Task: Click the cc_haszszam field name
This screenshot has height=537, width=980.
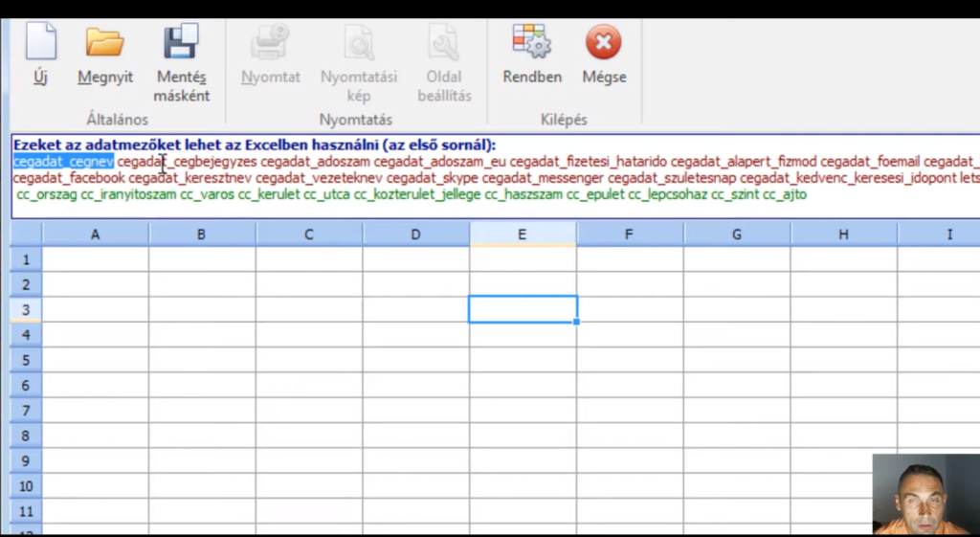Action: 523,194
